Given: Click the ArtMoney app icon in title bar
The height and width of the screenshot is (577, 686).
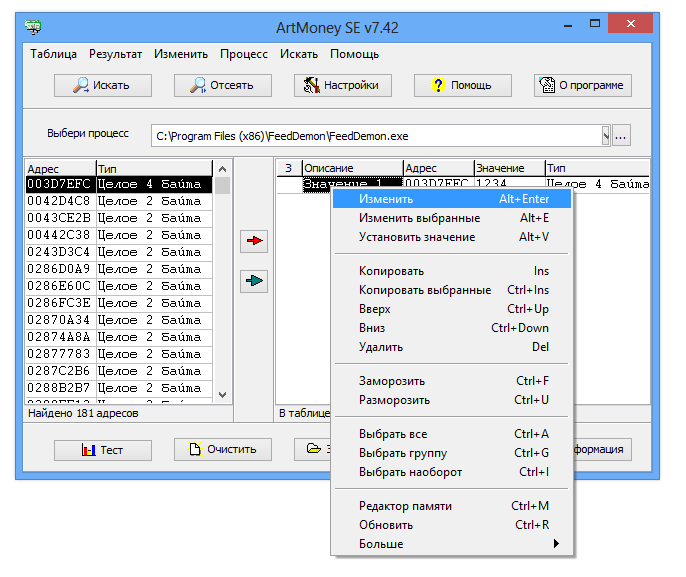Looking at the screenshot, I should [x=33, y=27].
